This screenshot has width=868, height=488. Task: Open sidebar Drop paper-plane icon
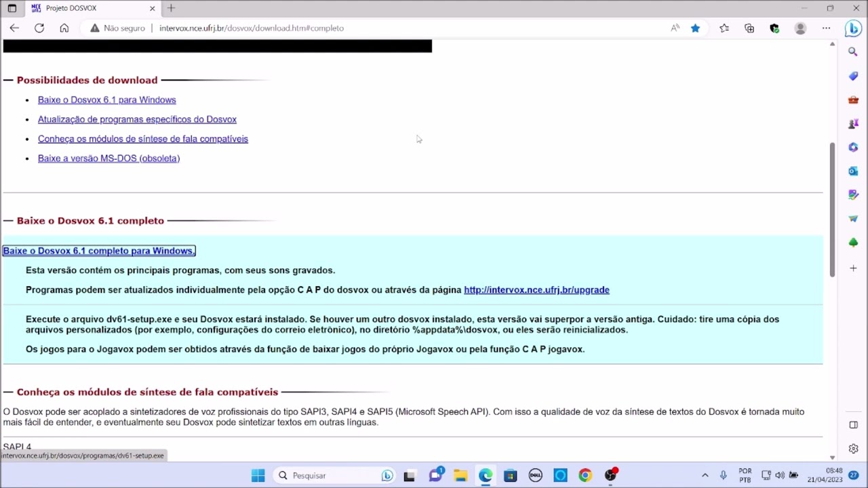(x=853, y=218)
